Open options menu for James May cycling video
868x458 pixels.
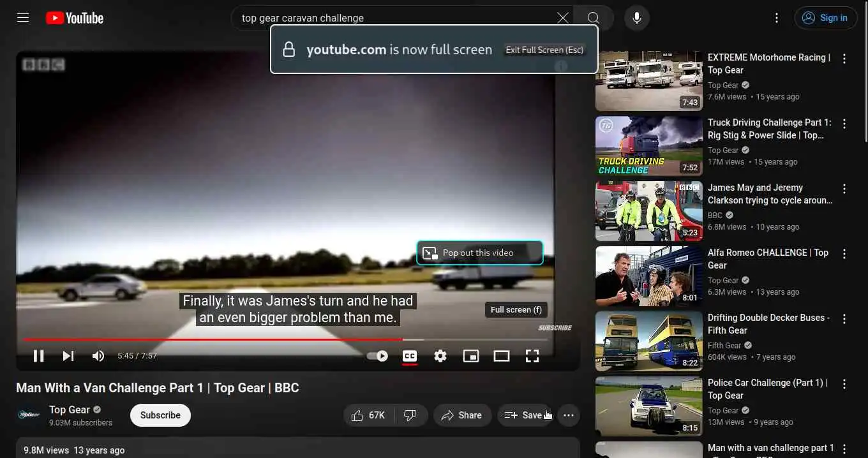(x=844, y=189)
